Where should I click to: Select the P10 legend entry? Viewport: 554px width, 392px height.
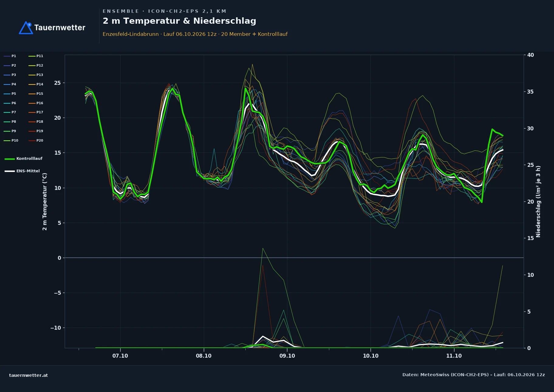tap(11, 140)
